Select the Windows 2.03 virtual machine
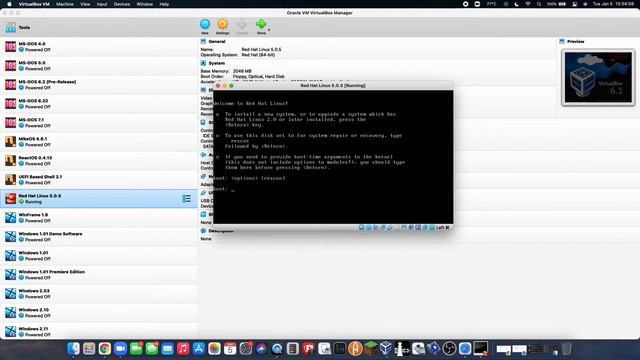 (99, 293)
